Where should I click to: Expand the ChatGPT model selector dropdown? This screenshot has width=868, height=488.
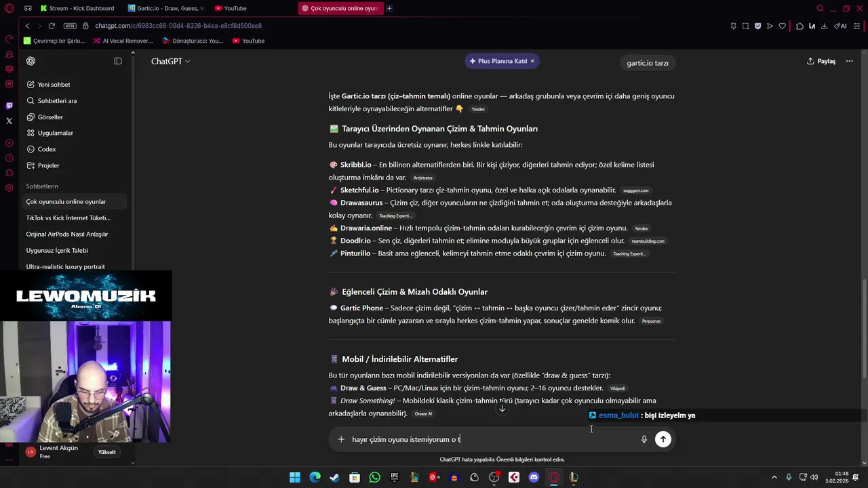[x=170, y=61]
